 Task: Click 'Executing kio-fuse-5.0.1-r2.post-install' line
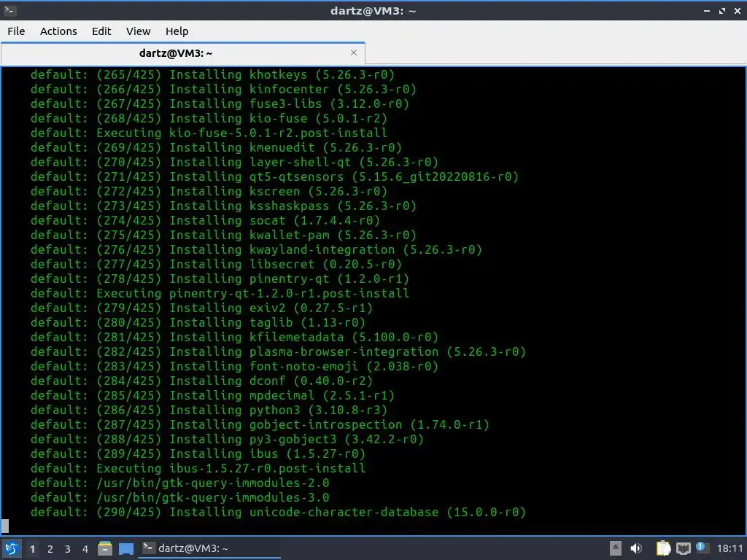[209, 133]
